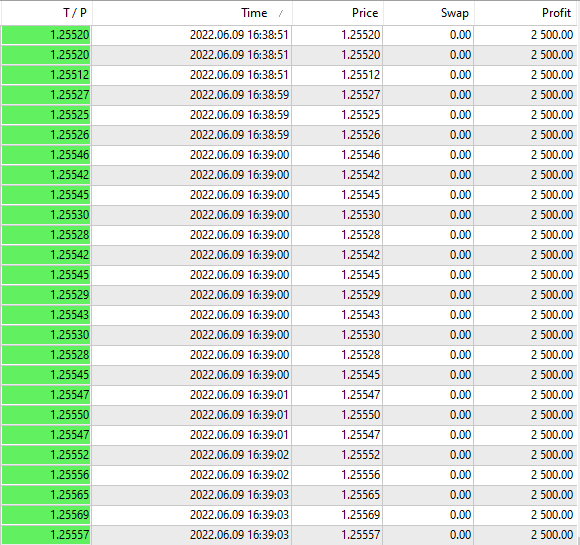Select the green T/P cell 1.25527

tap(46, 95)
